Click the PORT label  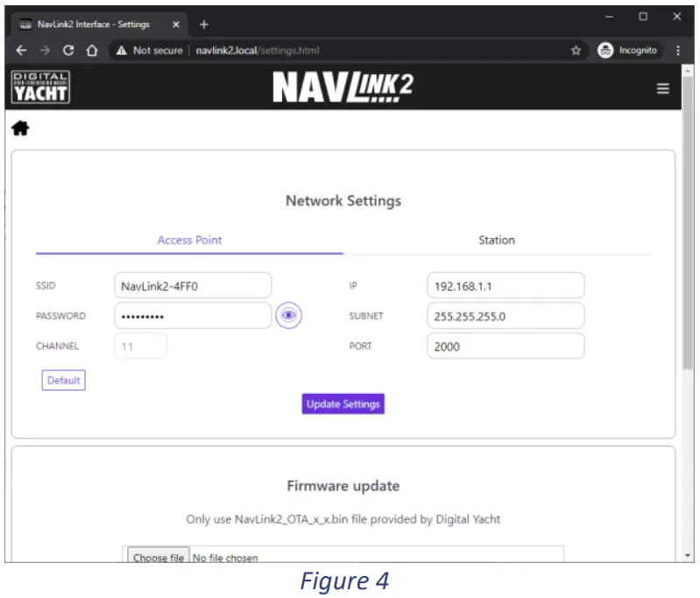point(360,347)
